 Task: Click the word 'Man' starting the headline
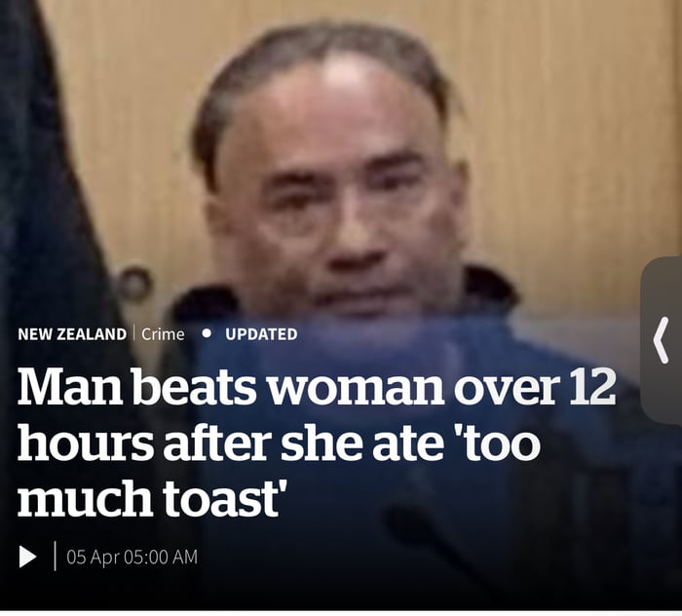point(70,386)
